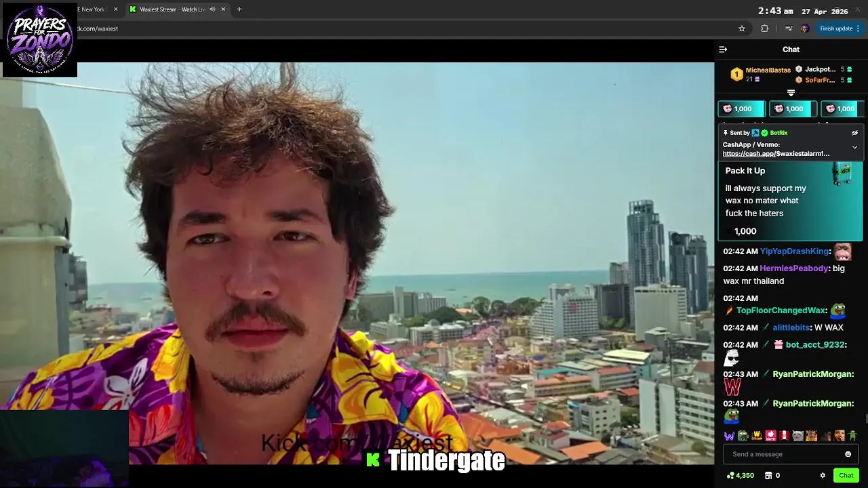868x488 pixels.
Task: Click the address bar URL
Action: [x=98, y=28]
